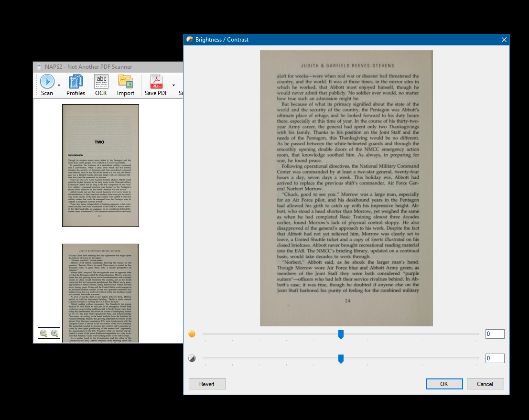Zoom in thumbnails with magnifier plus
The image size is (529, 420).
(x=54, y=334)
